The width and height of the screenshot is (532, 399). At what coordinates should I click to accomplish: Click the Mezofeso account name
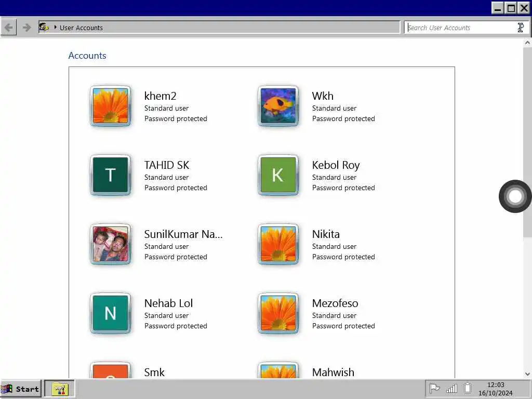pyautogui.click(x=335, y=303)
